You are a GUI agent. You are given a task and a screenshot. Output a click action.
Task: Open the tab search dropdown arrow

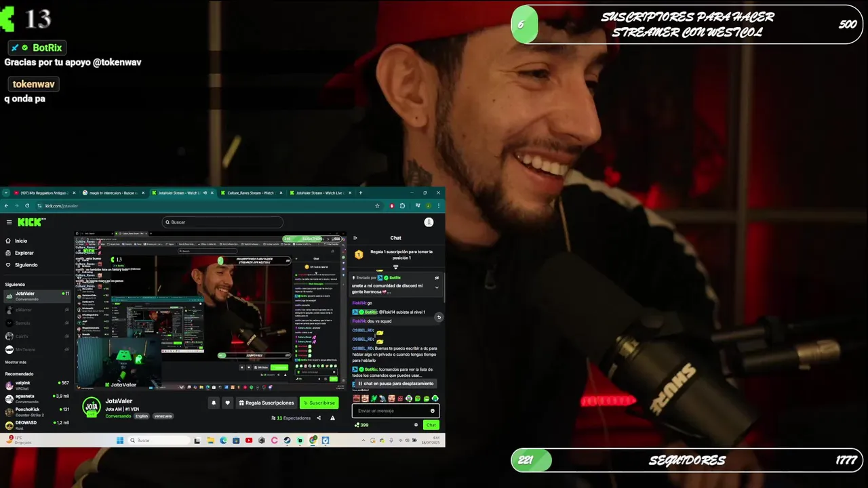(x=5, y=193)
